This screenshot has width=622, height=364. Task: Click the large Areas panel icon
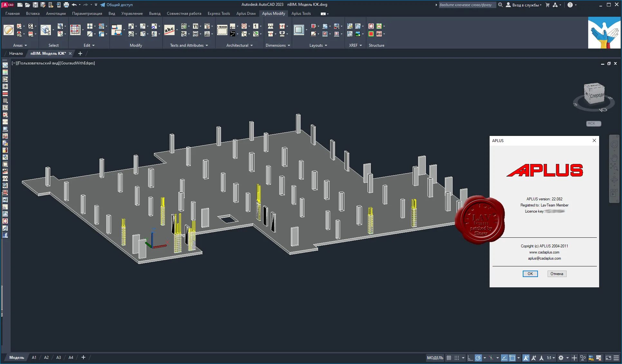[9, 30]
